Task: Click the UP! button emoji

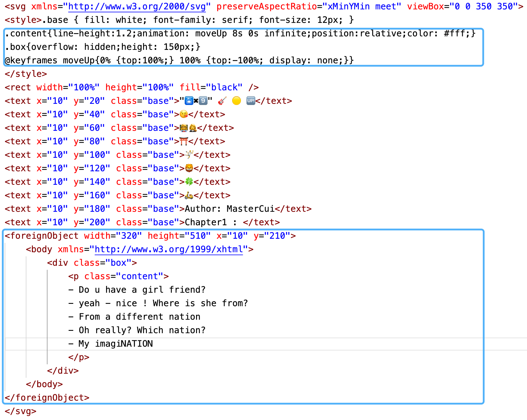Action: 251,101
